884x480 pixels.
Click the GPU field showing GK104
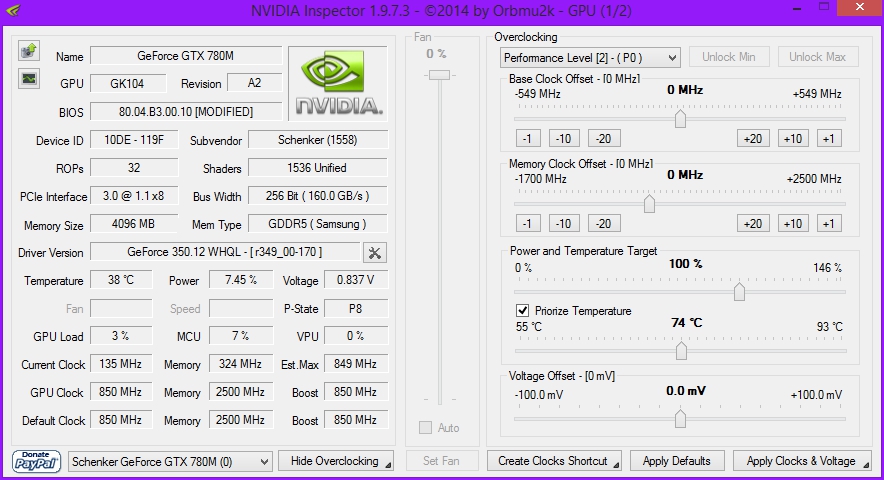tap(128, 83)
